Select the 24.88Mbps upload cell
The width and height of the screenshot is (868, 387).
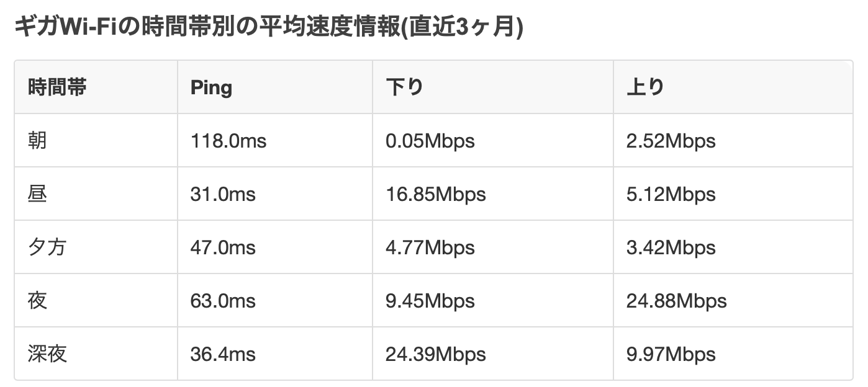676,301
